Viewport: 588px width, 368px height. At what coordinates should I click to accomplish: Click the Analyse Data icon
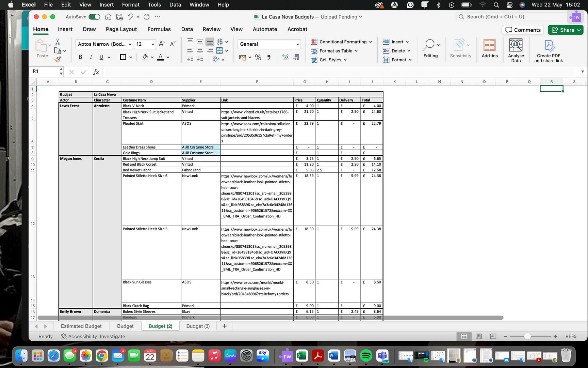click(516, 50)
